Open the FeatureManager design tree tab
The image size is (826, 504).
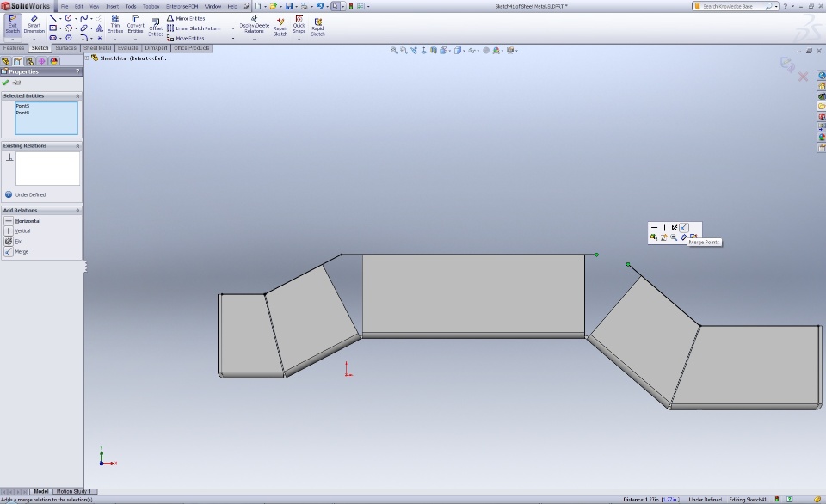tap(6, 61)
